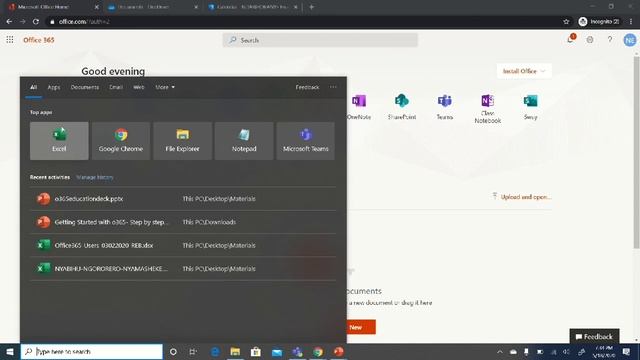640x360 pixels.
Task: Open Sway app in Office 365
Action: 530,107
